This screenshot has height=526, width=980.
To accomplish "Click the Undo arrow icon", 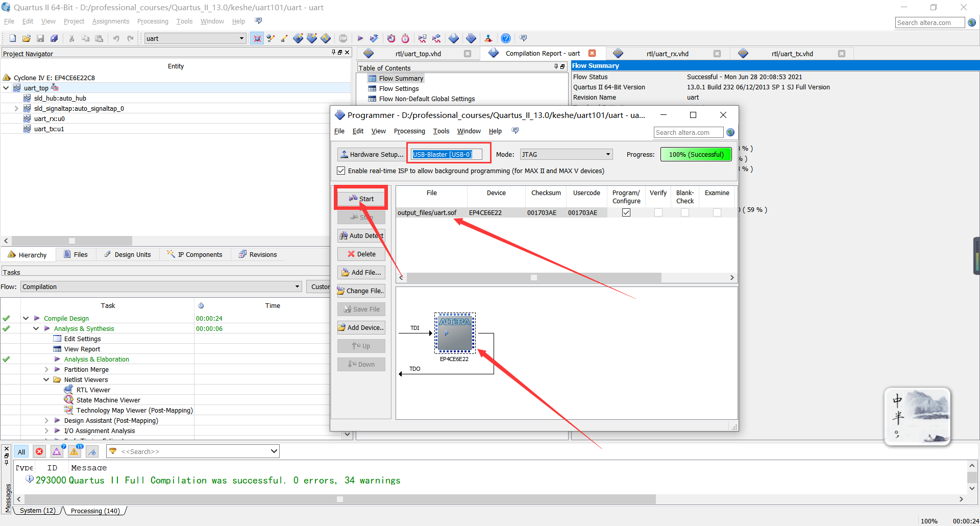I will (116, 38).
